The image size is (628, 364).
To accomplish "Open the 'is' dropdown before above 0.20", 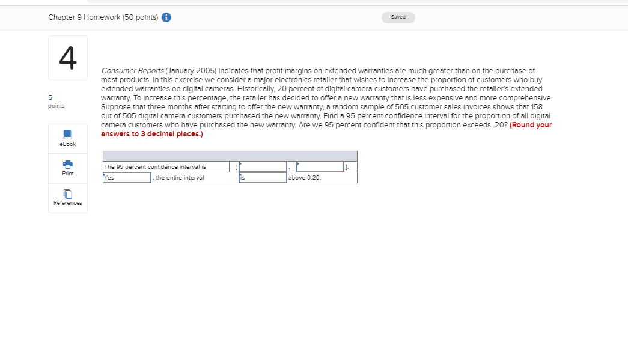I will click(x=263, y=178).
